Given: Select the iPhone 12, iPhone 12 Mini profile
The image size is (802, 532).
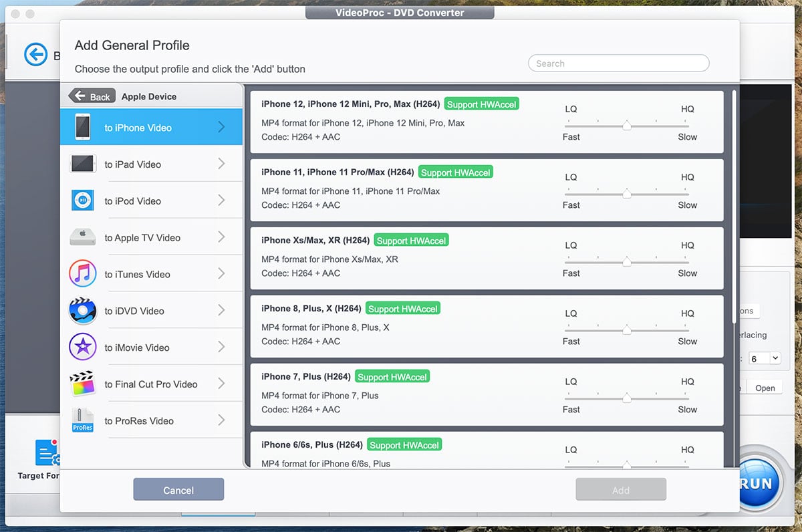Looking at the screenshot, I should (487, 122).
